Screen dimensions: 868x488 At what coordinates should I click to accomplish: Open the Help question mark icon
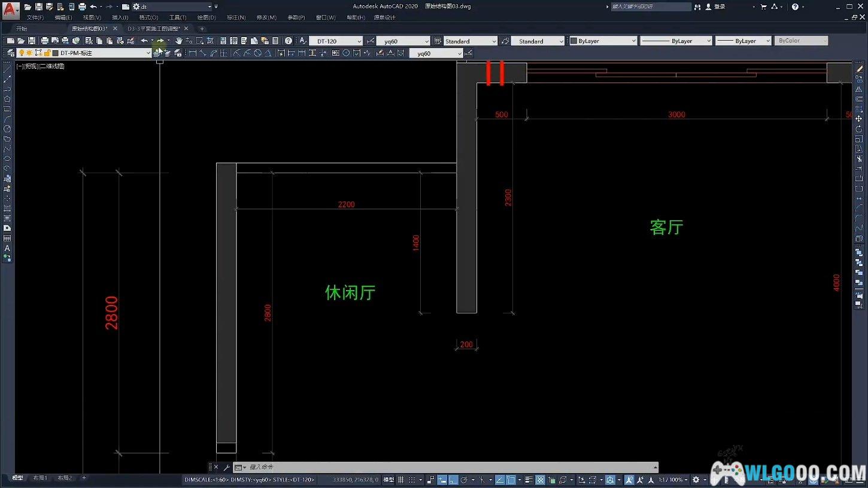(289, 41)
